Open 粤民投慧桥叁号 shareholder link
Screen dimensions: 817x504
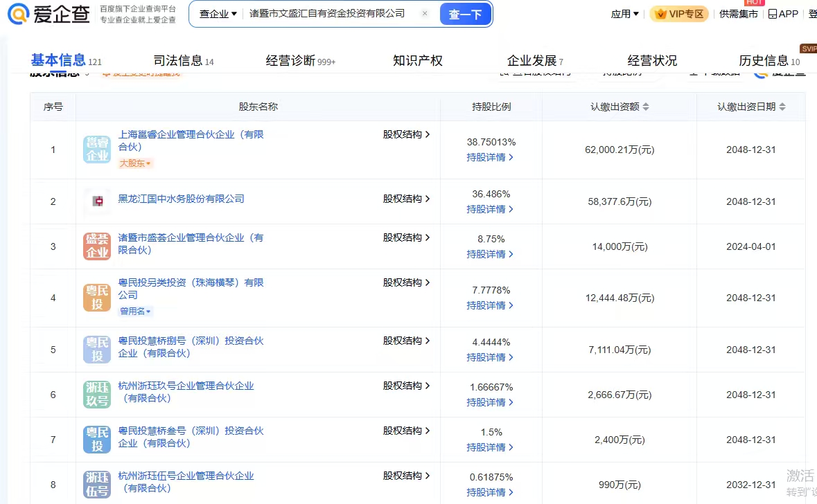pyautogui.click(x=191, y=437)
